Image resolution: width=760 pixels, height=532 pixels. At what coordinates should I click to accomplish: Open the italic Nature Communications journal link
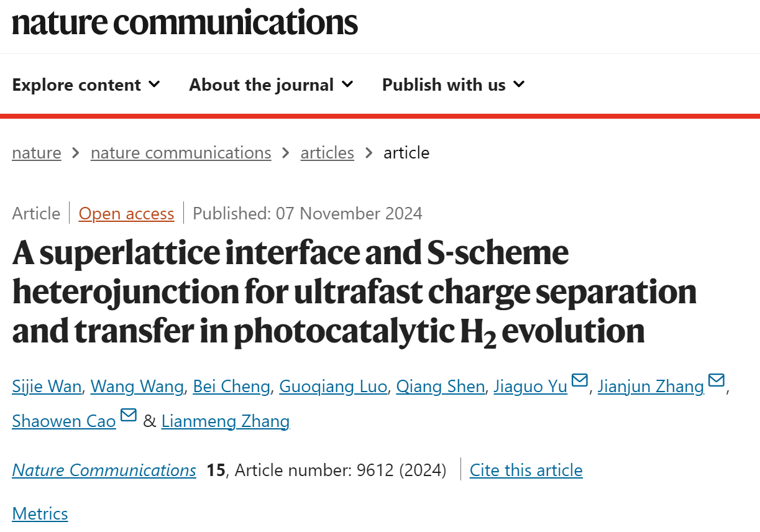(x=104, y=470)
